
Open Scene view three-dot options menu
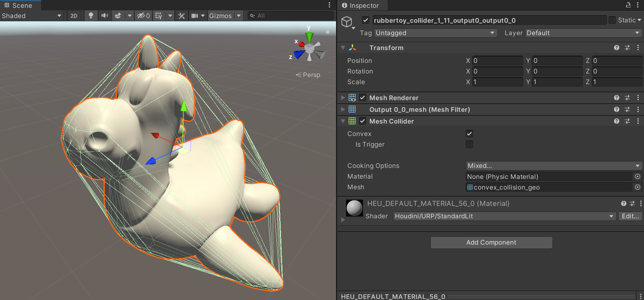point(329,5)
